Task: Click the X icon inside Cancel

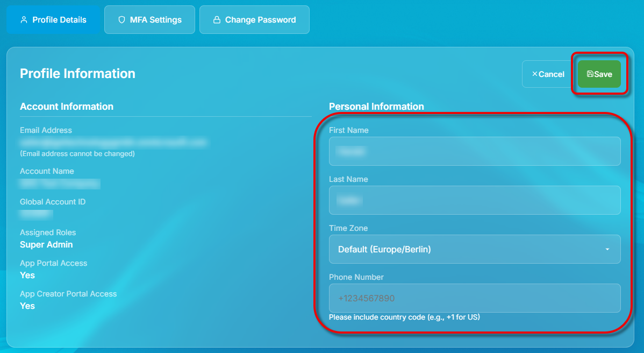Action: [534, 74]
